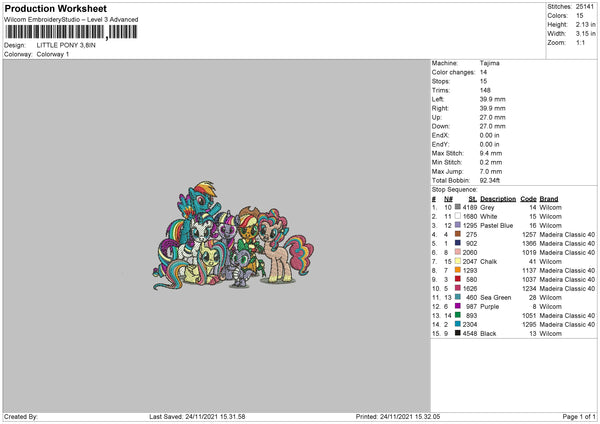Click the Zoom value 1:1

[580, 42]
